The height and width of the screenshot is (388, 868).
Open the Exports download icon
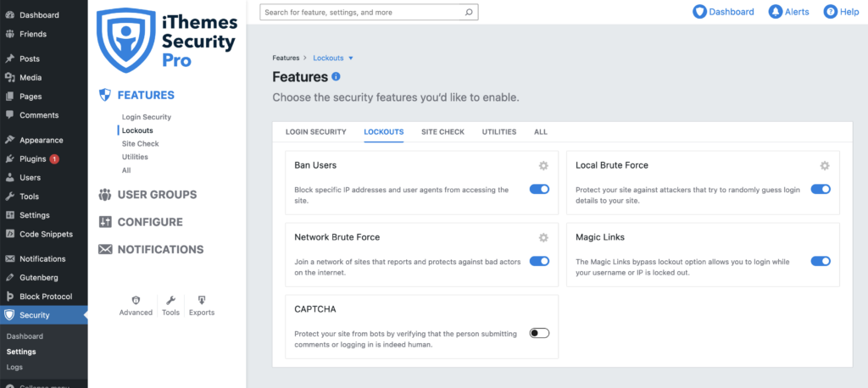click(202, 300)
